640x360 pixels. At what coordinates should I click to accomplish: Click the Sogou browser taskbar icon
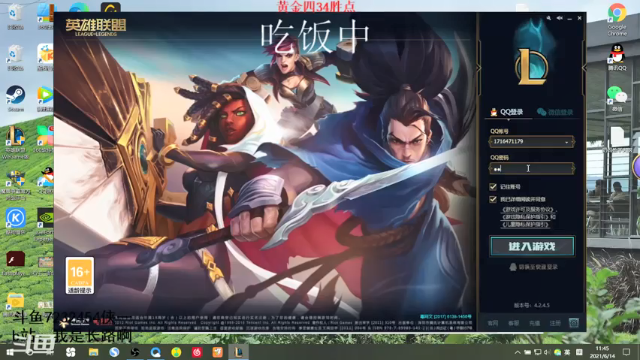tap(114, 352)
